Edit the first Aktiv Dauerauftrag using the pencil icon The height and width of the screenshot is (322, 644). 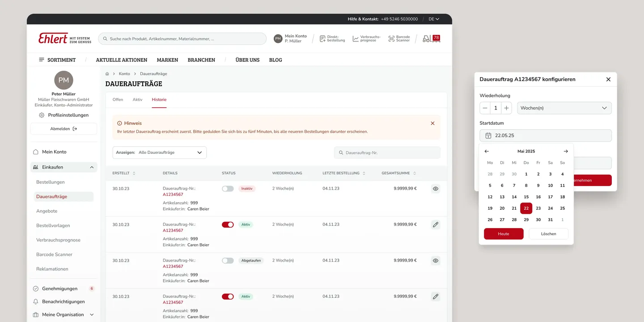click(435, 224)
